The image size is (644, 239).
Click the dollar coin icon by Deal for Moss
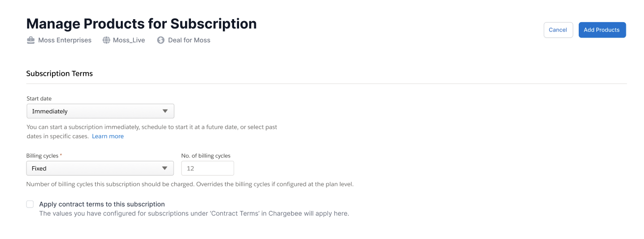161,40
